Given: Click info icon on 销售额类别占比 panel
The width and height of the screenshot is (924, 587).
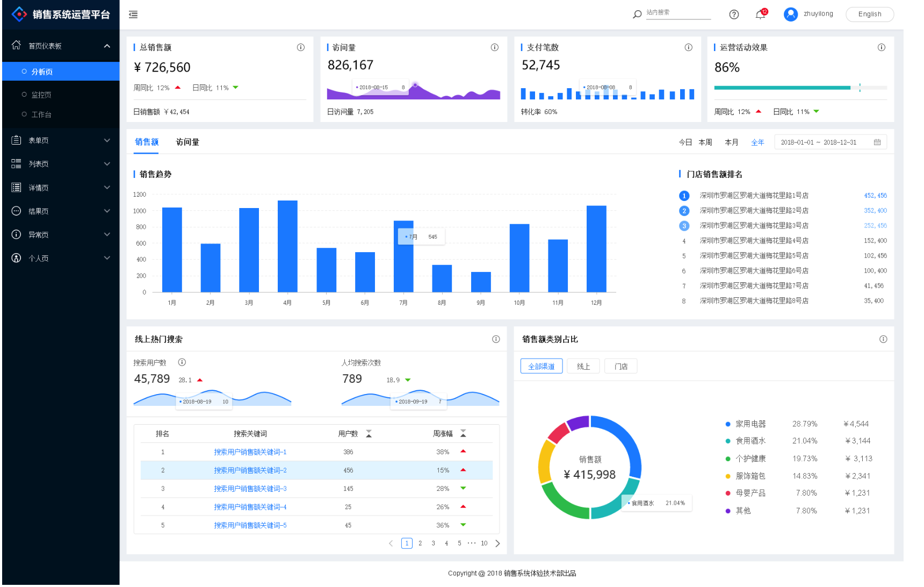Looking at the screenshot, I should [883, 339].
